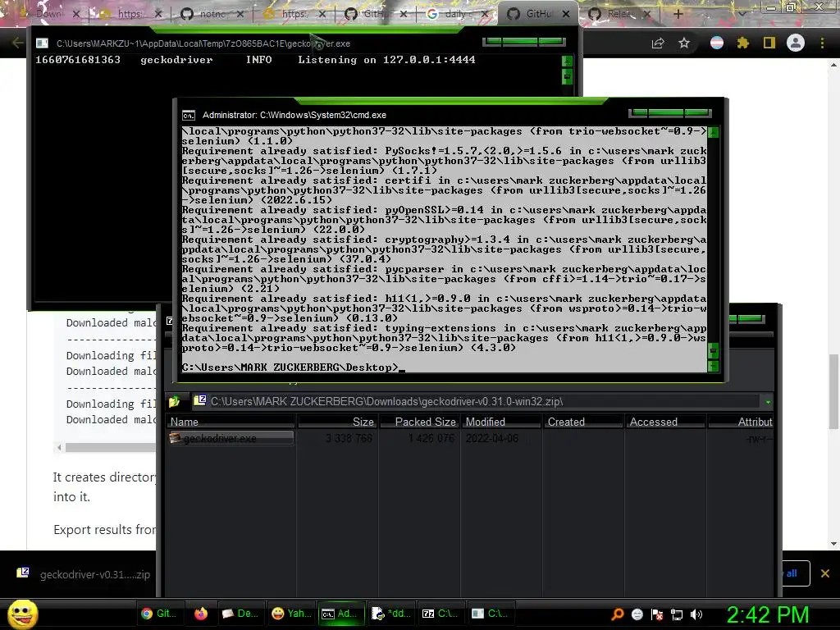840x630 pixels.
Task: Open the 7-Zip address bar dropdown
Action: pyautogui.click(x=768, y=402)
